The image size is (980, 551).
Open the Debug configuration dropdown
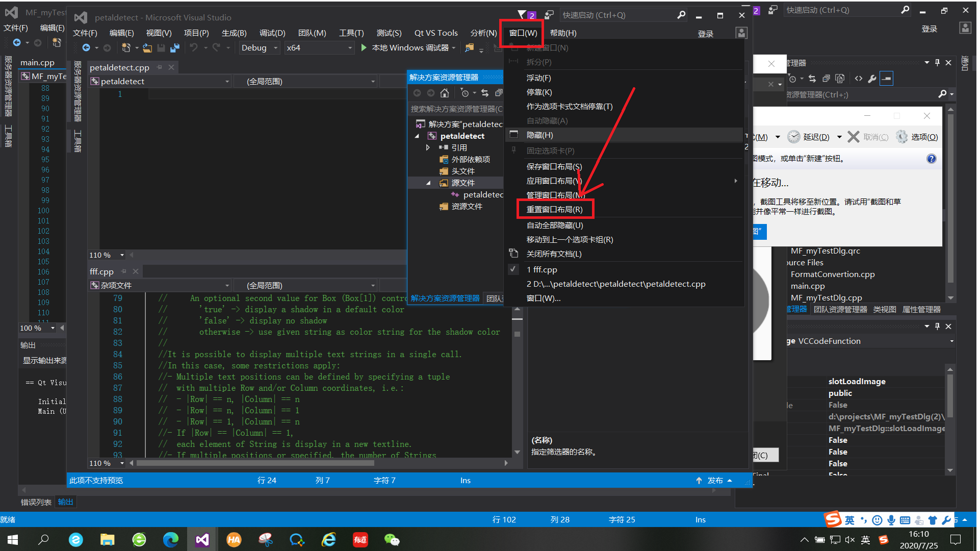[276, 48]
